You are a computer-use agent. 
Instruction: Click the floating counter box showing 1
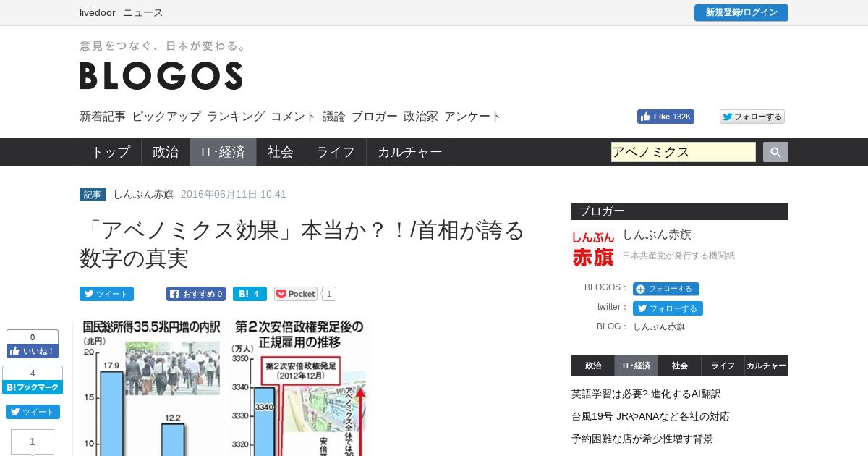pyautogui.click(x=33, y=442)
